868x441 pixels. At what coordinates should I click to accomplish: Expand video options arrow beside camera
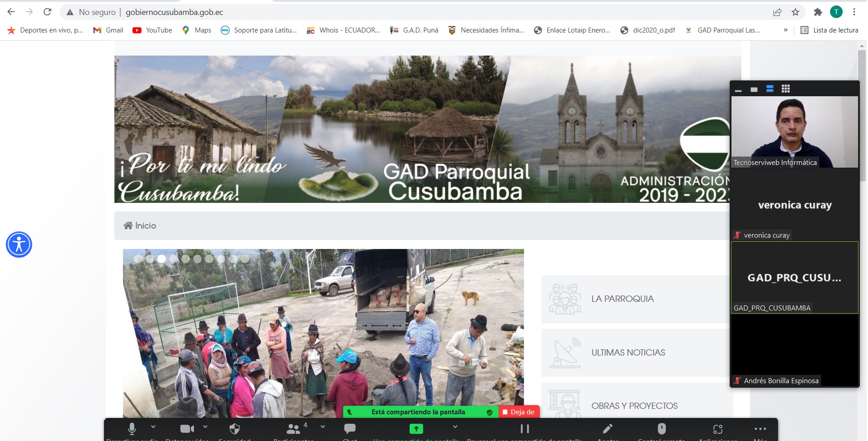point(205,427)
